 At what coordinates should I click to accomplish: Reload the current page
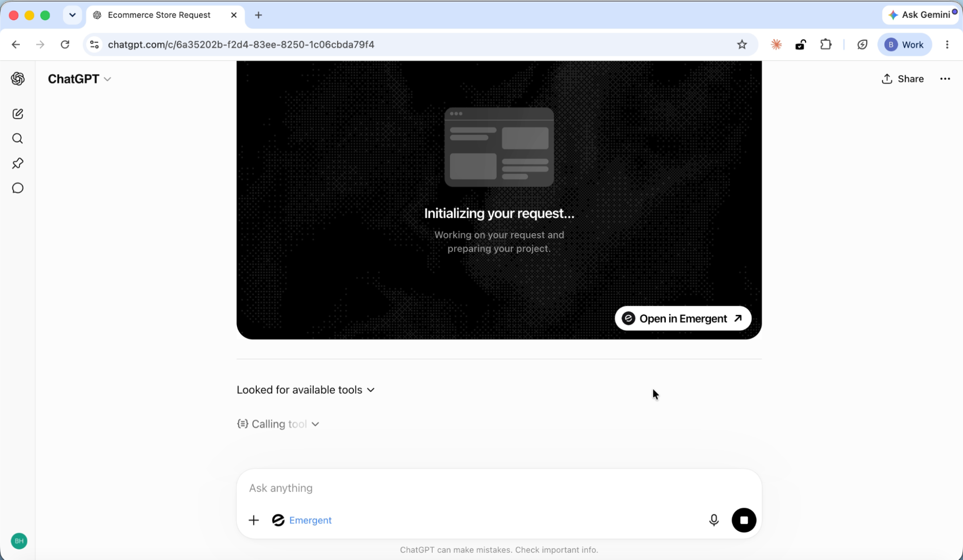(x=65, y=44)
